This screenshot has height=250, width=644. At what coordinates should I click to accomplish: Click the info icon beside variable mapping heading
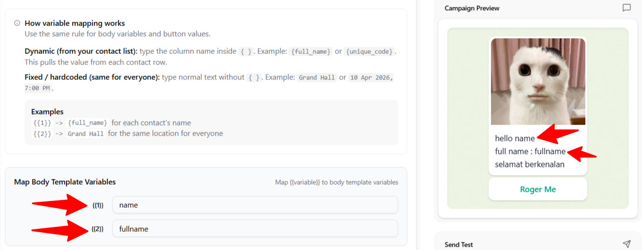tap(17, 23)
